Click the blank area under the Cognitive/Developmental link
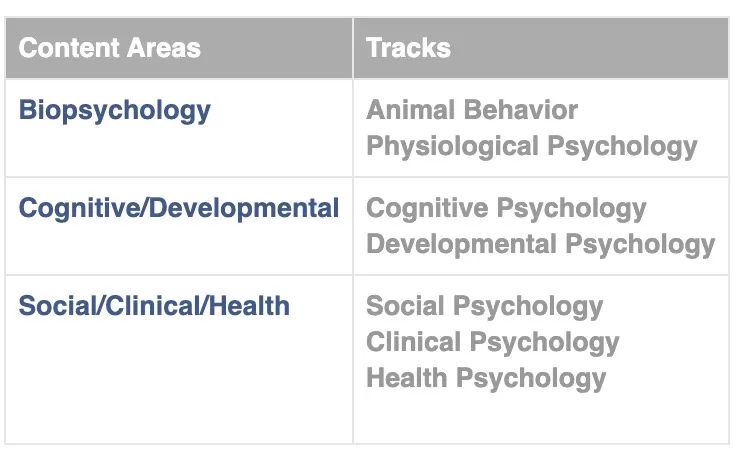Screen dimensions: 738x460 179,249
